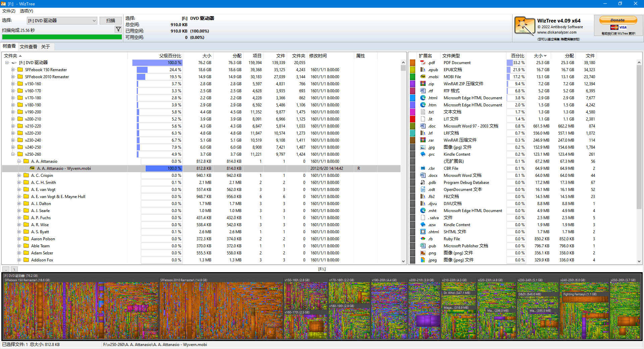644x349 pixels.
Task: Click the Ruby File .rb icon
Action: pyautogui.click(x=423, y=239)
